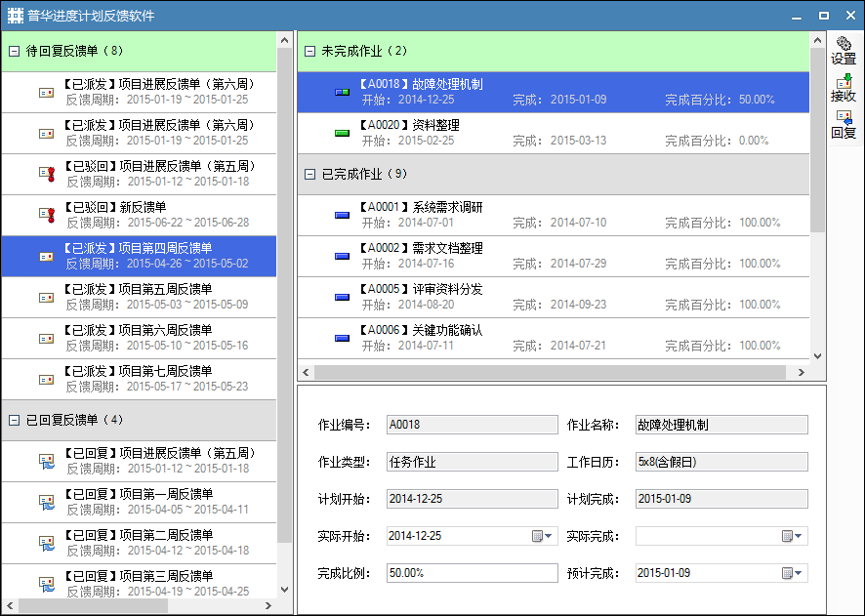
Task: Click the task list horizontal scroll-right arrow
Action: point(802,373)
